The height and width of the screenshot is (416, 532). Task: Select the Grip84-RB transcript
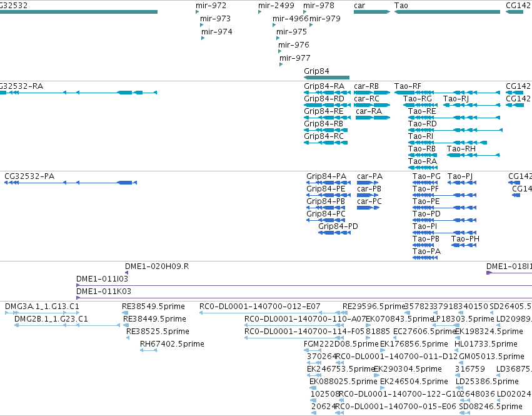tap(326, 130)
